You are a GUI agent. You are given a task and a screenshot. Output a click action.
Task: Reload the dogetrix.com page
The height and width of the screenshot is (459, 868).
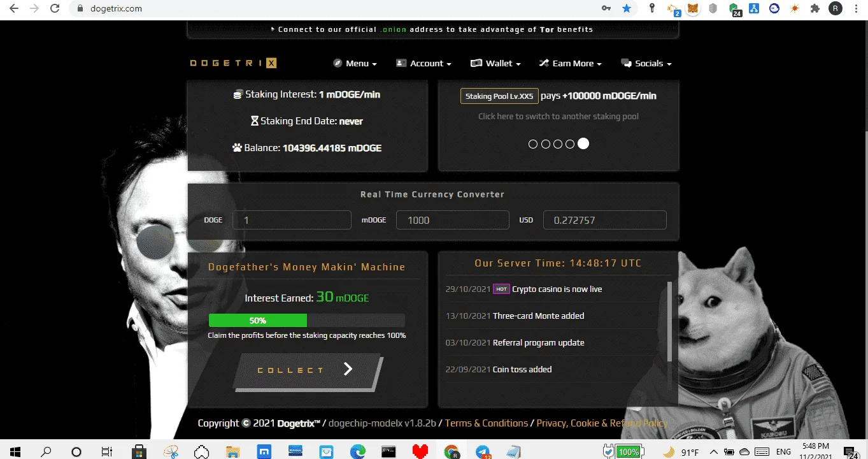(x=55, y=9)
